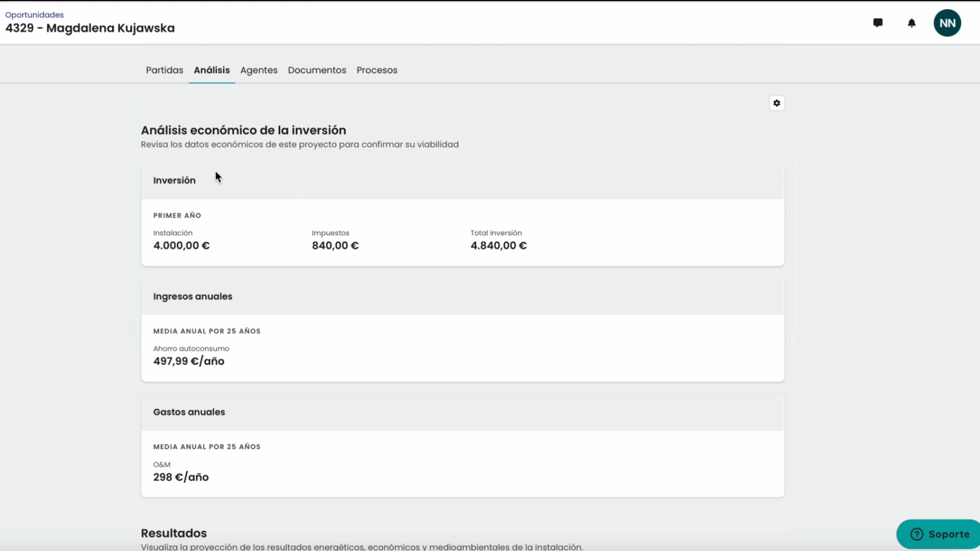980x551 pixels.
Task: Open the chat messages icon
Action: (878, 23)
